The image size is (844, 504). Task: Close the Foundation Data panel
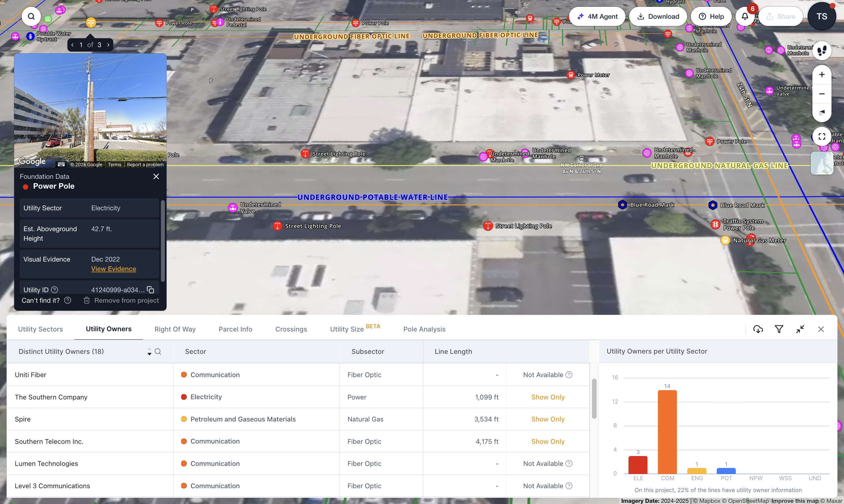pyautogui.click(x=156, y=176)
